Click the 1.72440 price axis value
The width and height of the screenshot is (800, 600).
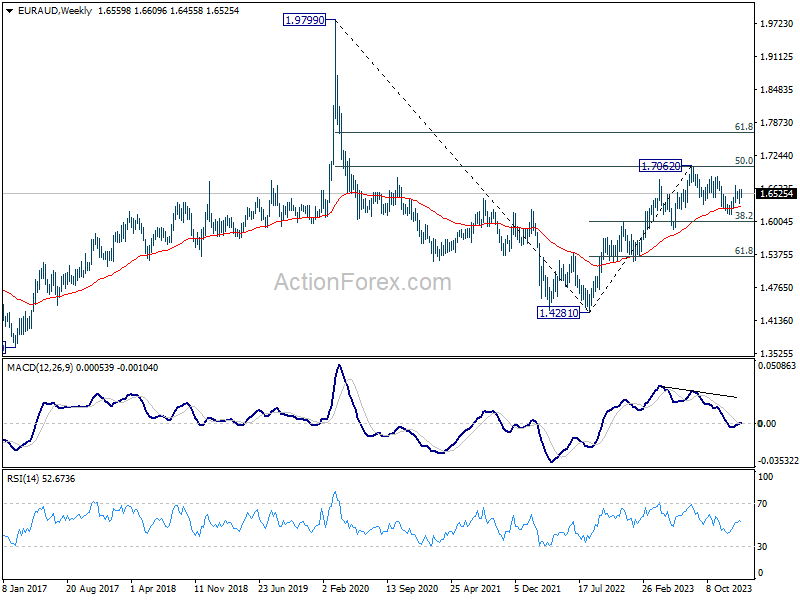[777, 156]
